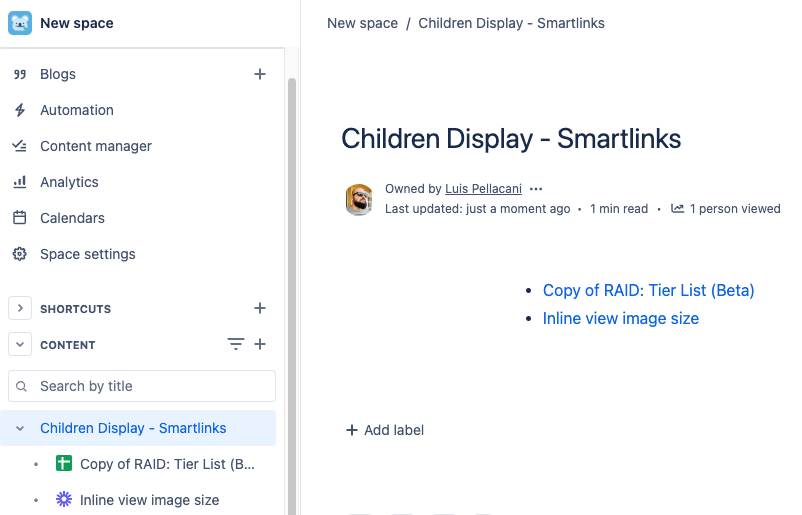Click the Last updated just a moment ago text
The height and width of the screenshot is (515, 802).
pos(477,209)
